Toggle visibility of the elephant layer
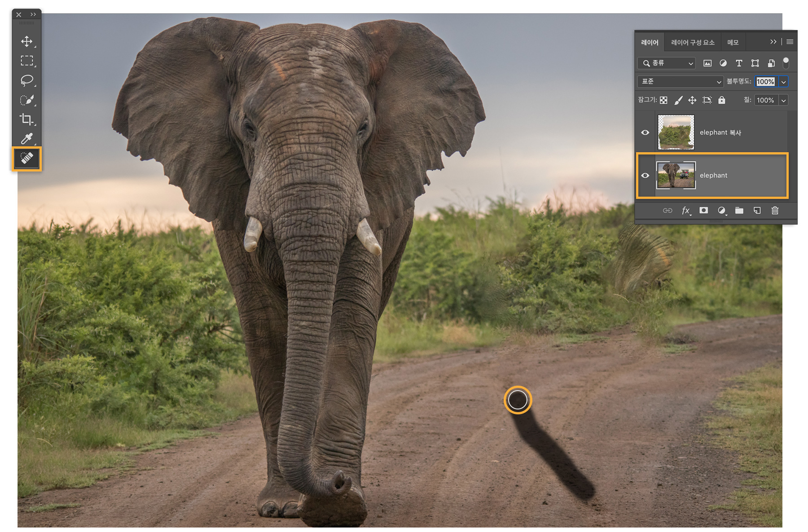The width and height of the screenshot is (808, 532). 645,176
